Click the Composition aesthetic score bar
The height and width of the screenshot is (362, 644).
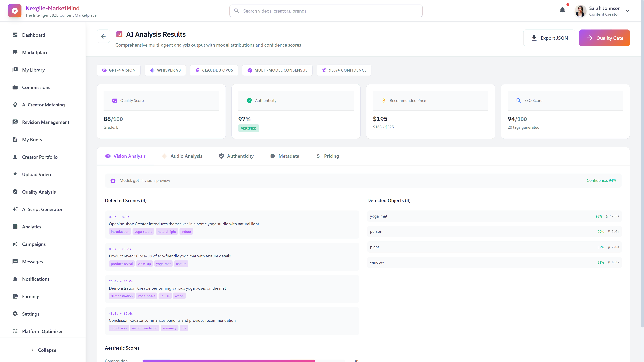tap(228, 360)
